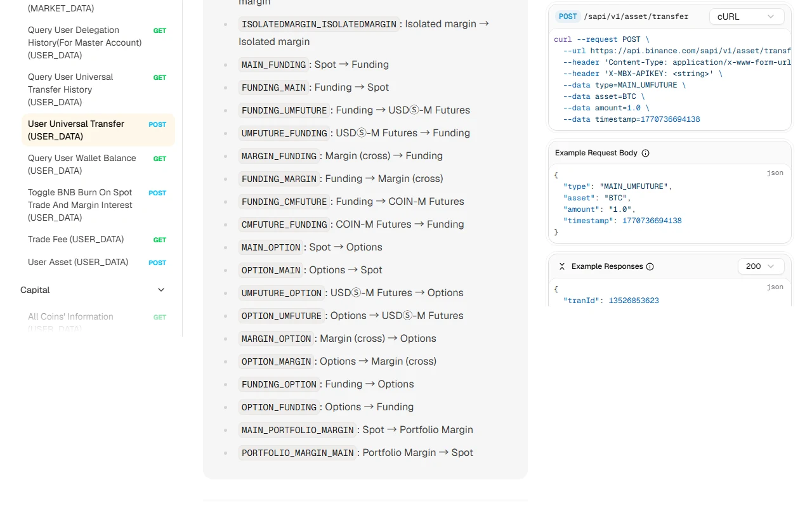
Task: Click the CMFUTURE_FUNDING code label
Action: pyautogui.click(x=284, y=224)
